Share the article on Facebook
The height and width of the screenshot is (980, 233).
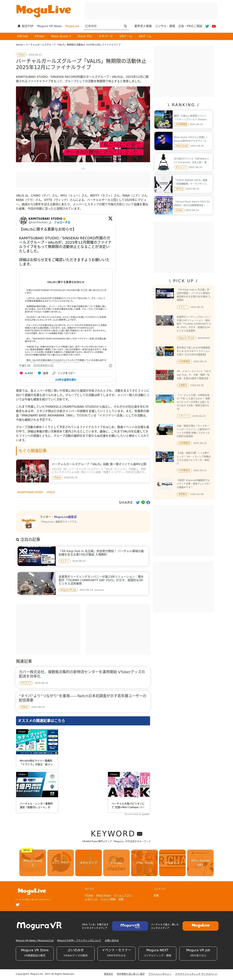(148, 503)
